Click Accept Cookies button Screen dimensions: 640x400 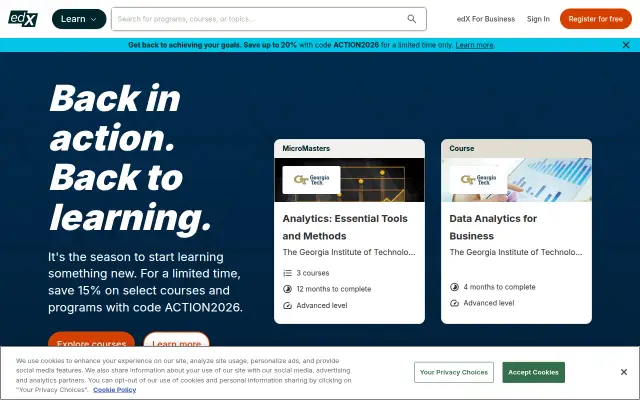pyautogui.click(x=533, y=372)
